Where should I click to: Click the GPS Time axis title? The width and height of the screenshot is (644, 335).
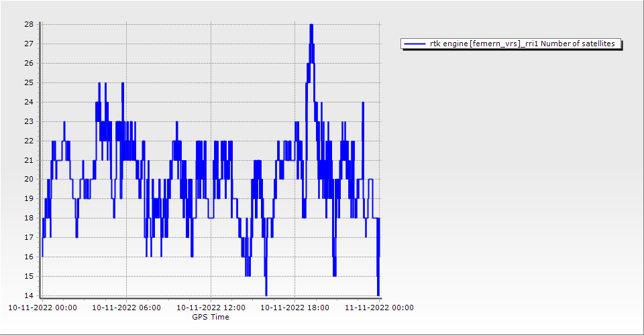click(211, 317)
